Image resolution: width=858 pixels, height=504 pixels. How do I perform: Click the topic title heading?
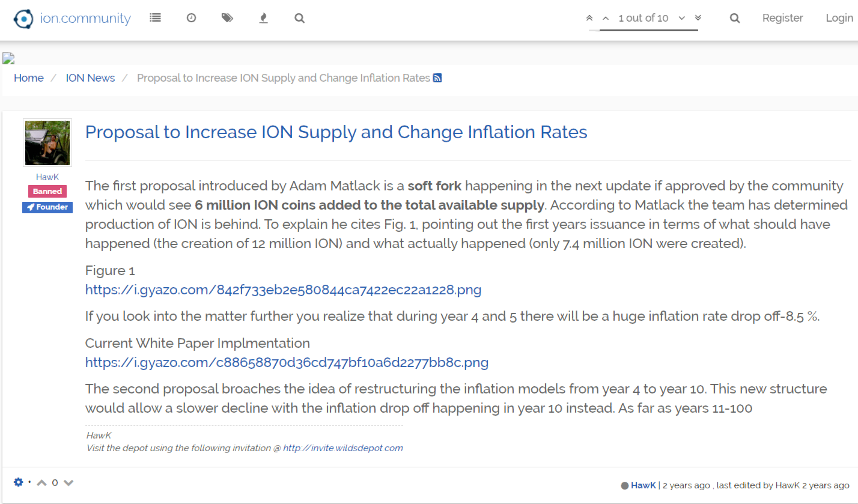point(336,132)
